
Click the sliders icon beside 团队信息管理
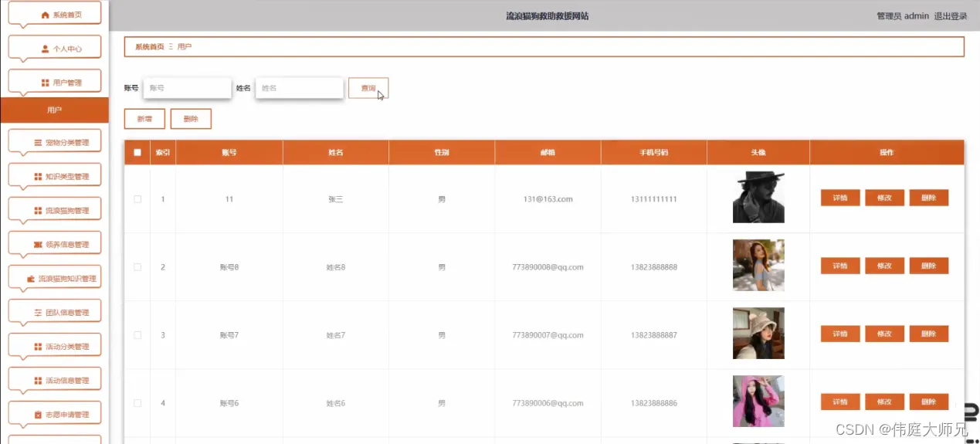pos(38,313)
